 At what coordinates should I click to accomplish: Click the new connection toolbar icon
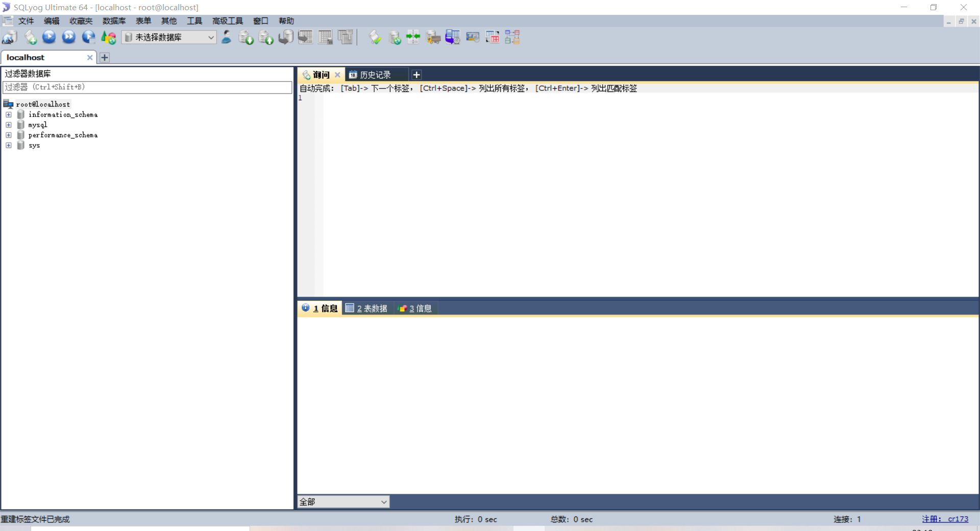click(10, 37)
